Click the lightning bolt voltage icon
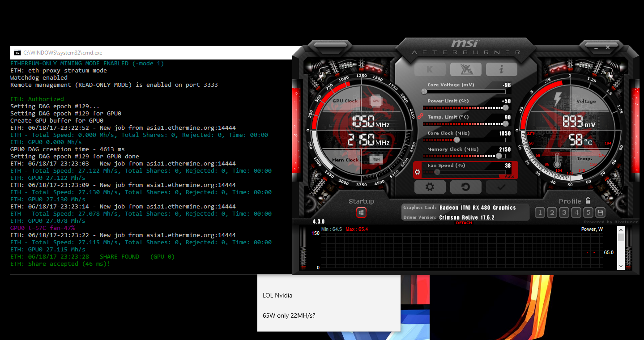644x340 pixels. point(558,99)
